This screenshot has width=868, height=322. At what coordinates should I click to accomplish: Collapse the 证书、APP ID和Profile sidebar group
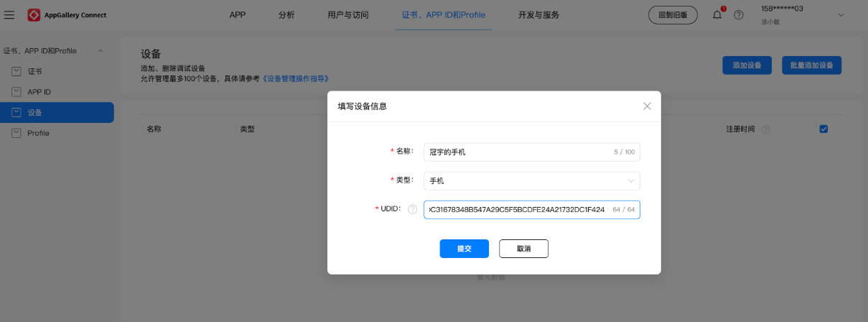(x=100, y=50)
